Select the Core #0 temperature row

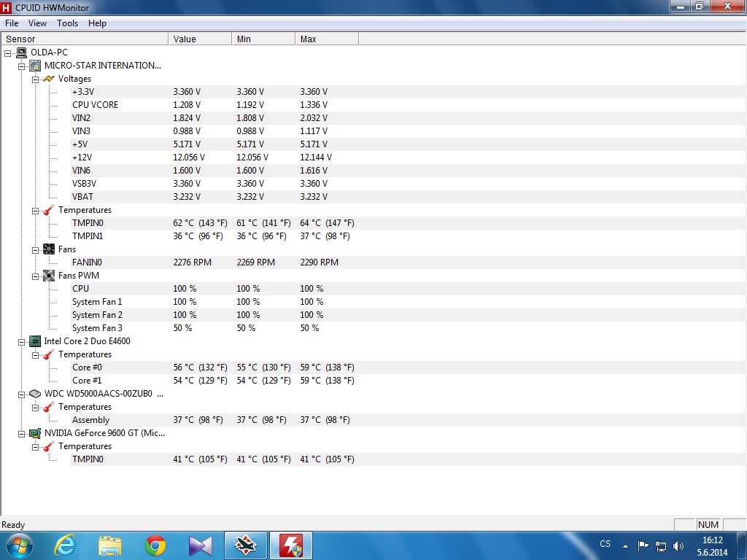(409, 367)
